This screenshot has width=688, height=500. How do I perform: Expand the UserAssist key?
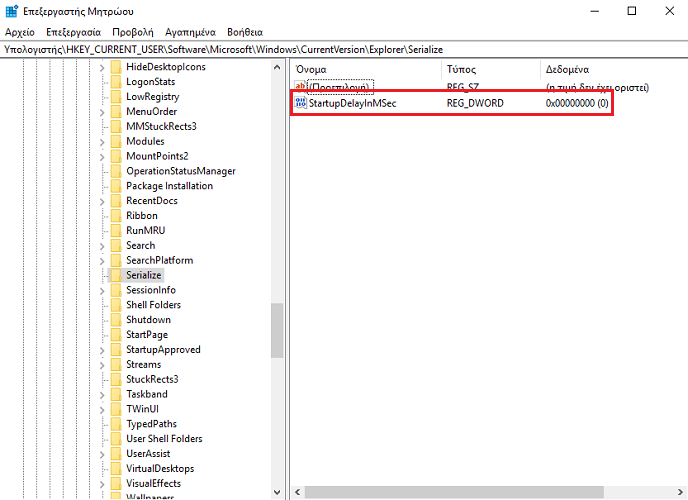102,455
